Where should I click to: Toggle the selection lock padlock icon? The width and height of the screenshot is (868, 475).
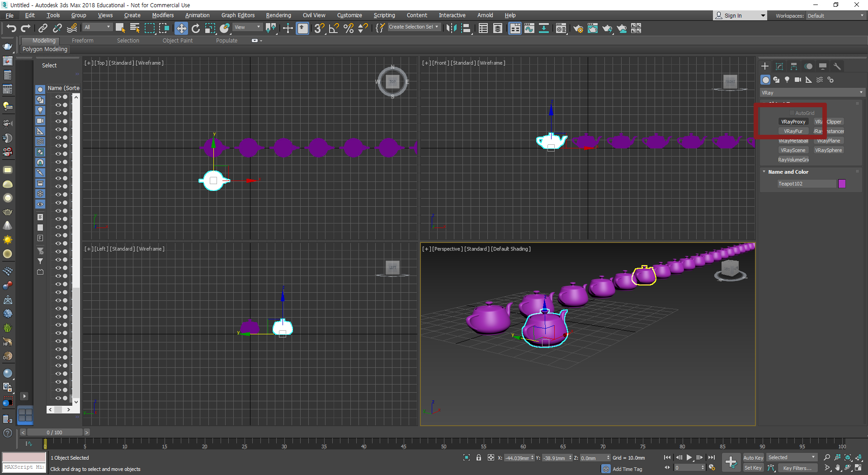[x=479, y=458]
